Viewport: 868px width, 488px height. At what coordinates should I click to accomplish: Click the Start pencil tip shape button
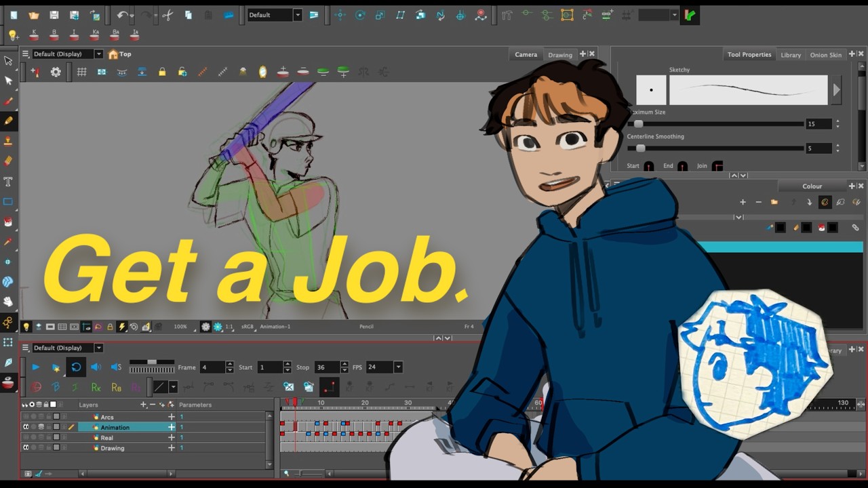point(649,166)
